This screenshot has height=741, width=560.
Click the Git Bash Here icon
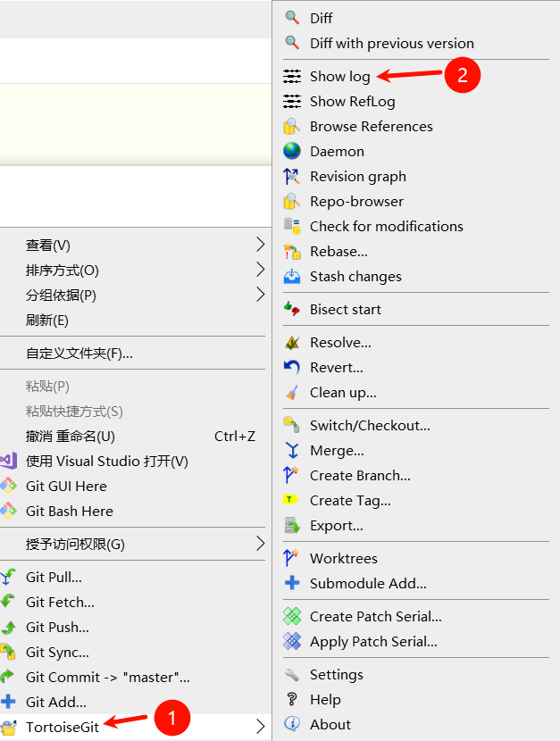[x=8, y=511]
